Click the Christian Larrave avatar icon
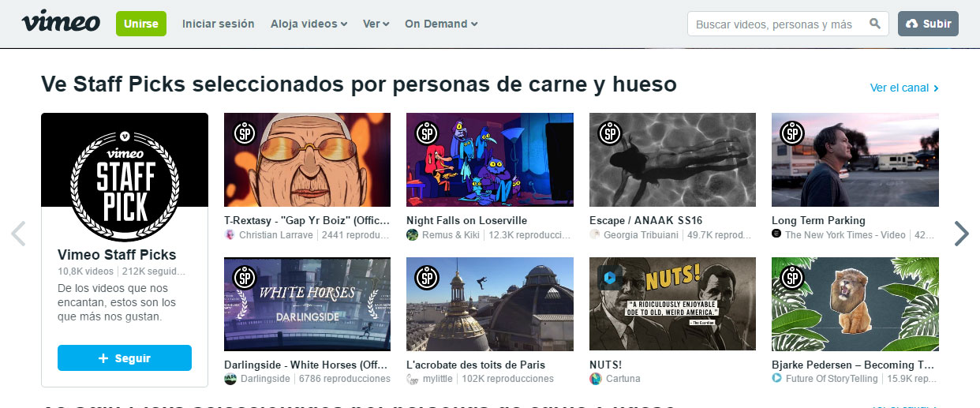The height and width of the screenshot is (408, 980). [x=230, y=234]
